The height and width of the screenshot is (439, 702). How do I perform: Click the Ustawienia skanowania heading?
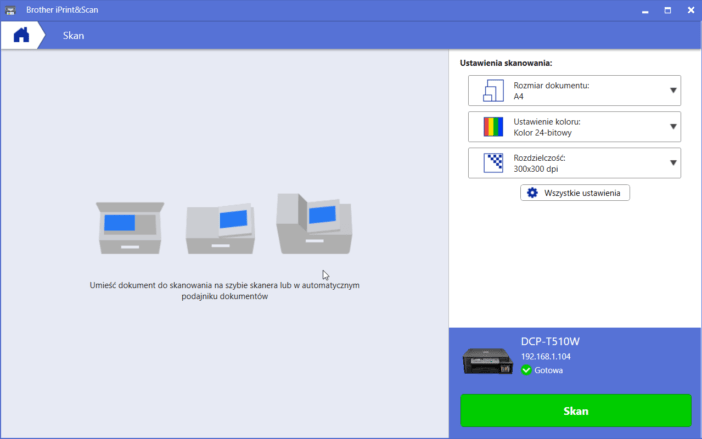(506, 63)
